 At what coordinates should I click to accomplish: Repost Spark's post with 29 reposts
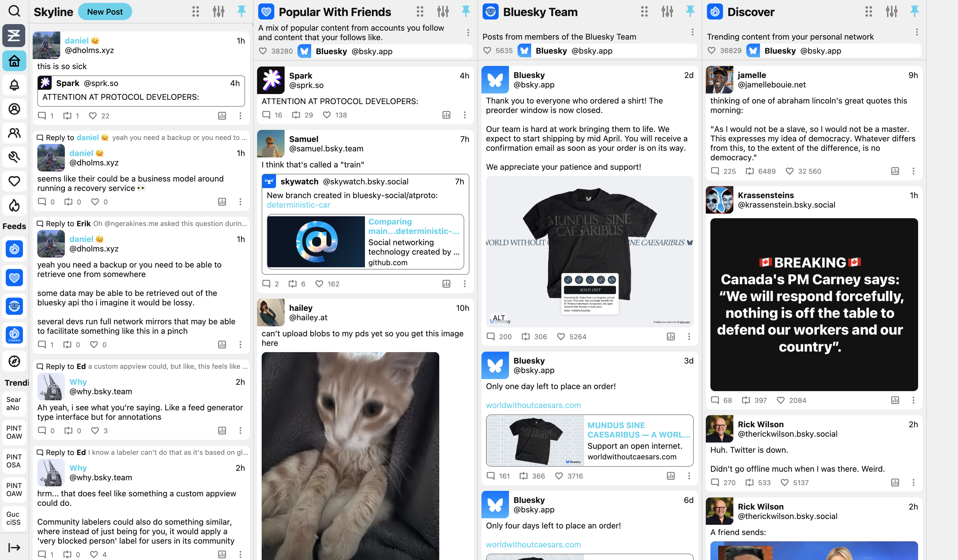click(x=296, y=115)
